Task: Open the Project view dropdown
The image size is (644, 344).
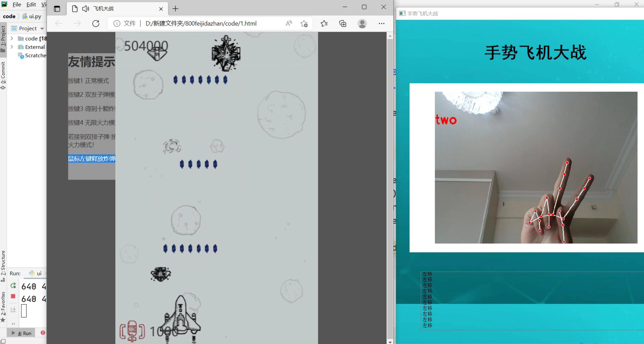Action: 42,29
